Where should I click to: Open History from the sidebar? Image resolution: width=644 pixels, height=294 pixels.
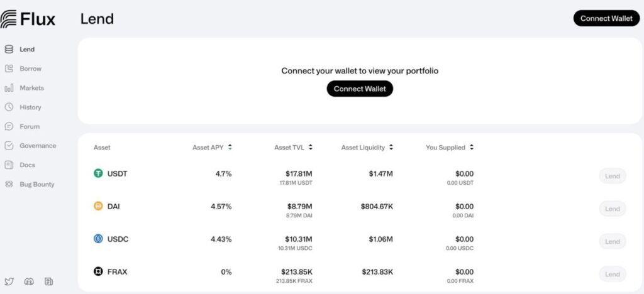[30, 107]
